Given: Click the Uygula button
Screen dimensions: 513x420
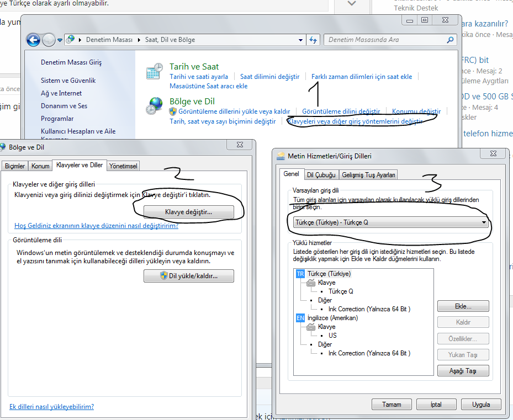Looking at the screenshot, I should coord(481,405).
